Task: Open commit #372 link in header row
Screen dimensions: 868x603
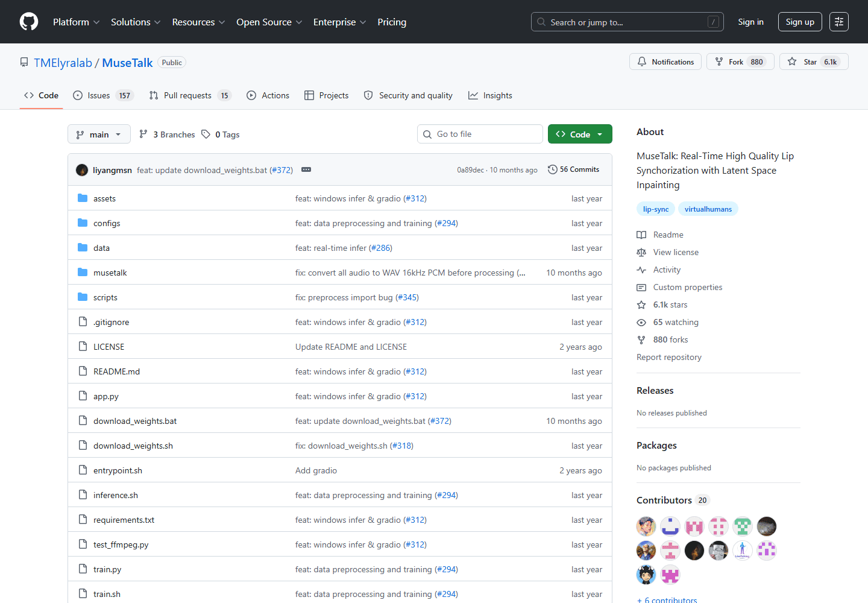Action: [281, 170]
